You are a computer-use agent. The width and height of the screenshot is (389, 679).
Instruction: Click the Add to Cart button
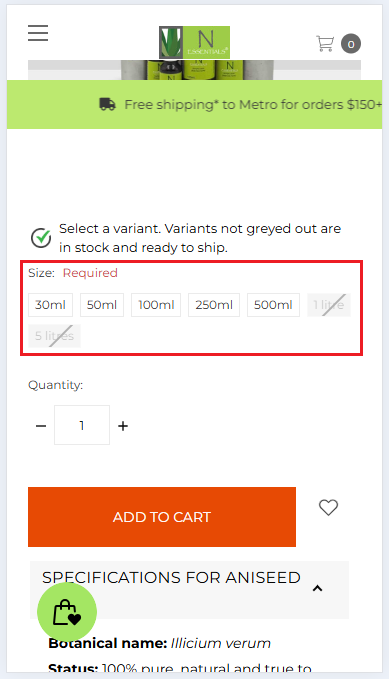tap(162, 517)
